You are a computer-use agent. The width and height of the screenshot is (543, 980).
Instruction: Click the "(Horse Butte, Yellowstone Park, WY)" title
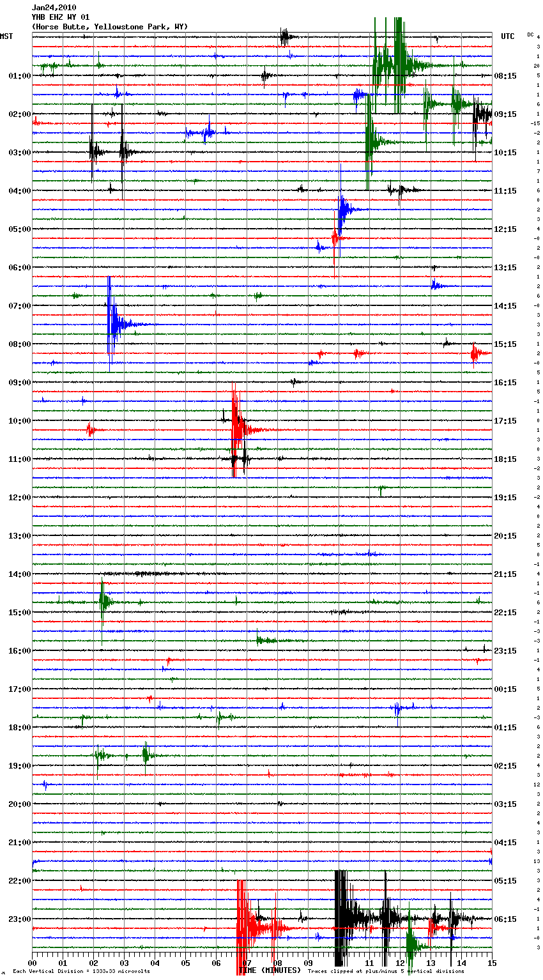pyautogui.click(x=110, y=27)
